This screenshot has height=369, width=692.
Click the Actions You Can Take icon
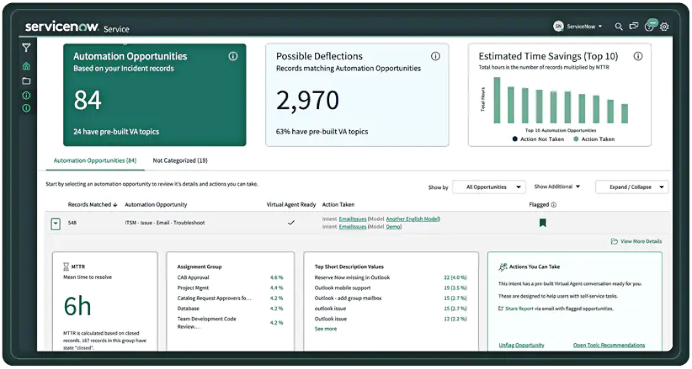(503, 267)
